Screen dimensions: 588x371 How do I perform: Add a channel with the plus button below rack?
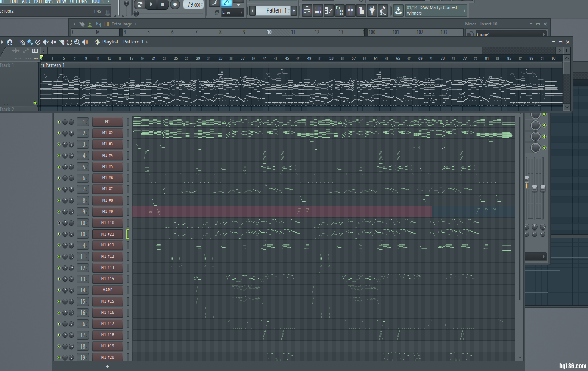107,367
